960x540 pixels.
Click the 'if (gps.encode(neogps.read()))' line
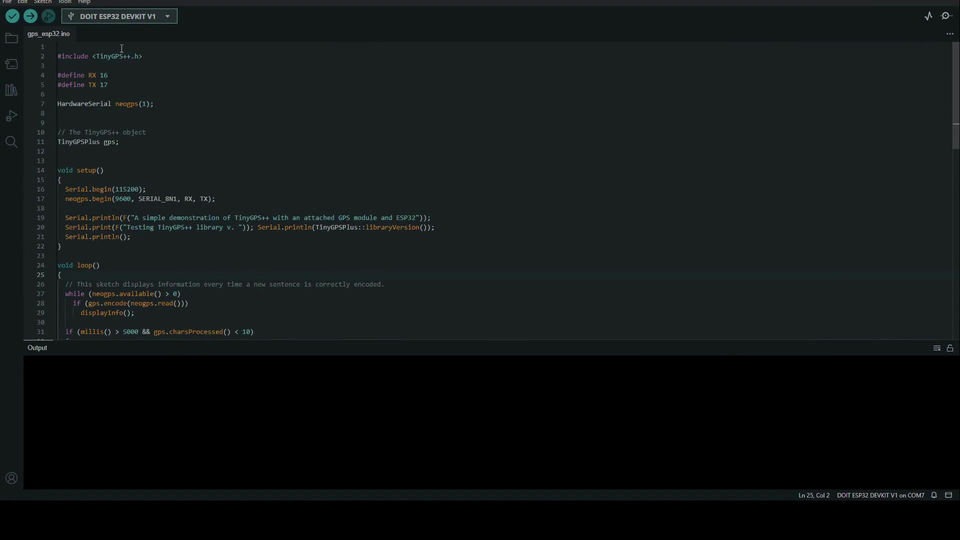(x=130, y=304)
